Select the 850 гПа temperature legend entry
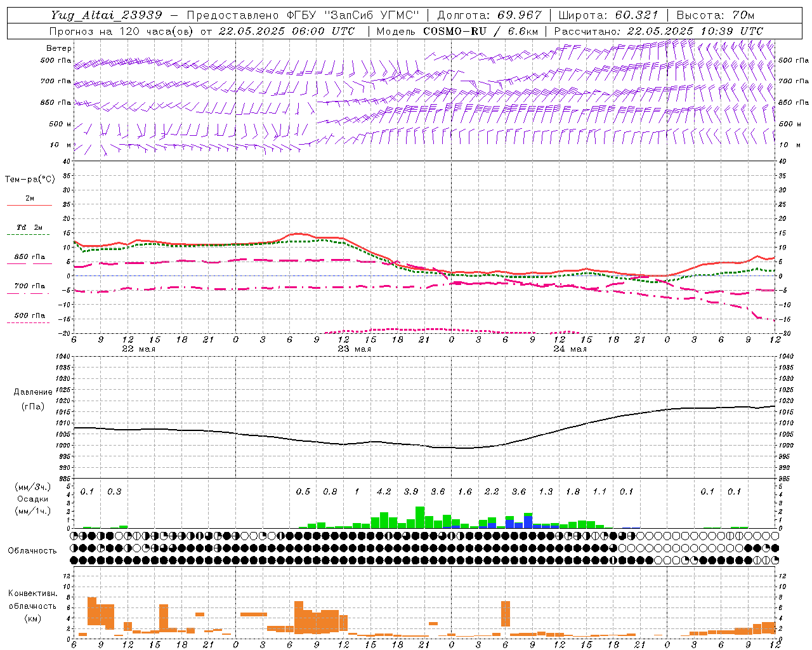 30,257
